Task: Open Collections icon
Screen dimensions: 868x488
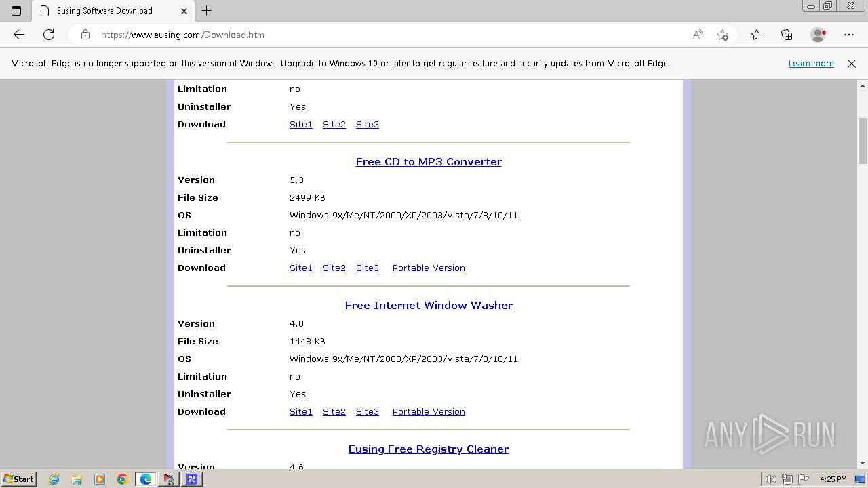Action: (x=787, y=35)
